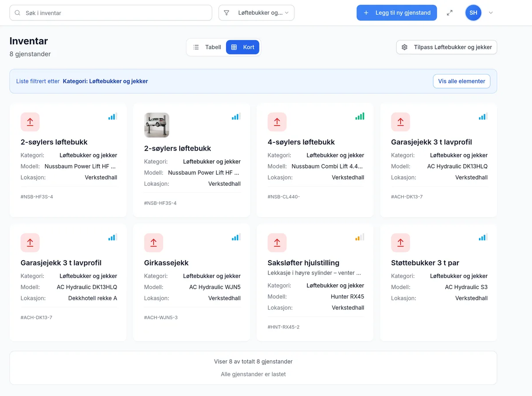Click the green signal bars on 4-søylers løftebukk card
The height and width of the screenshot is (396, 532).
(x=360, y=117)
